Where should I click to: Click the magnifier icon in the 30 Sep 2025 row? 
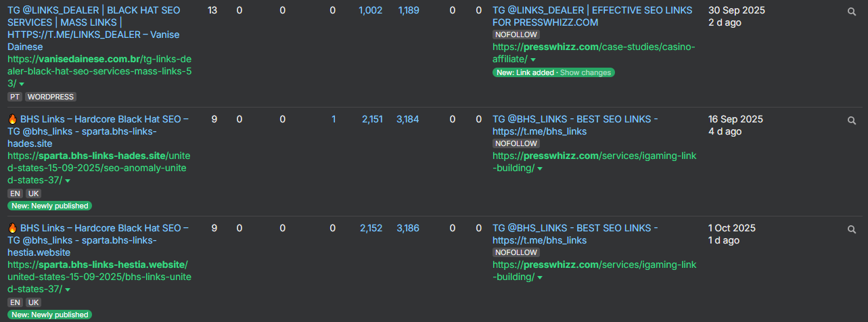852,11
